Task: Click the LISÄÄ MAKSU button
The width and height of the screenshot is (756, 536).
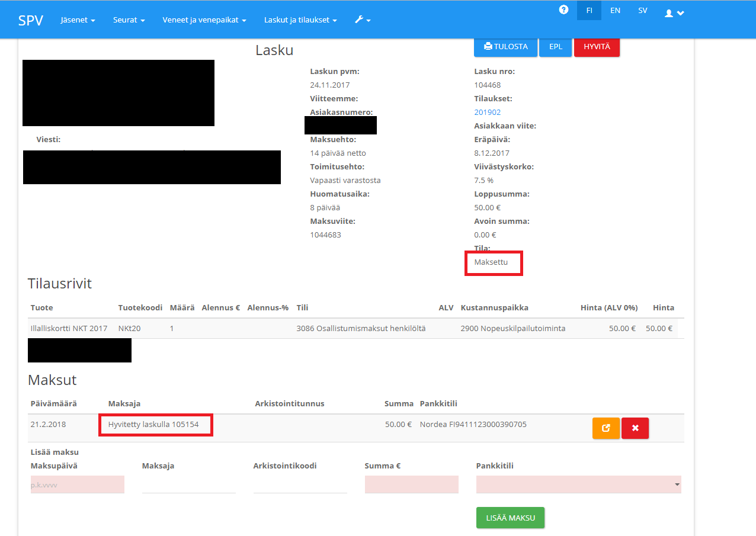Action: pos(510,518)
